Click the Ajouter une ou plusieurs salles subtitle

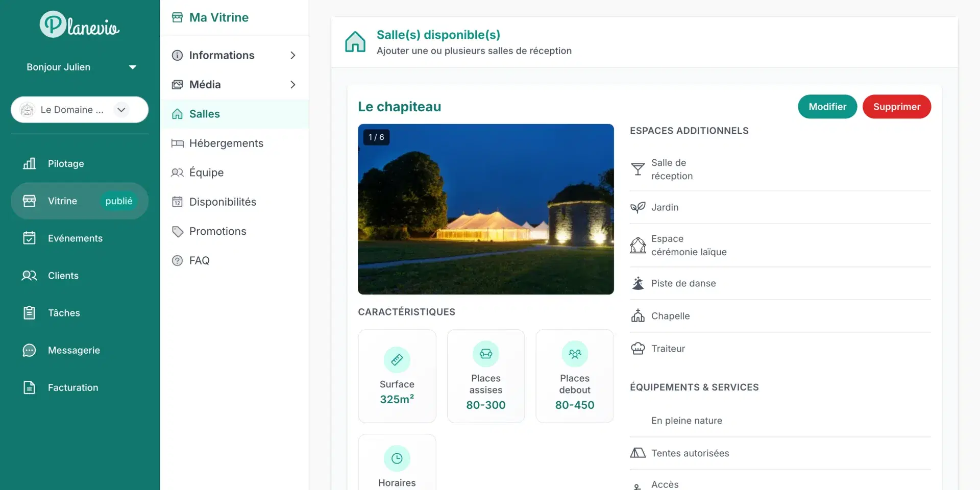tap(474, 51)
